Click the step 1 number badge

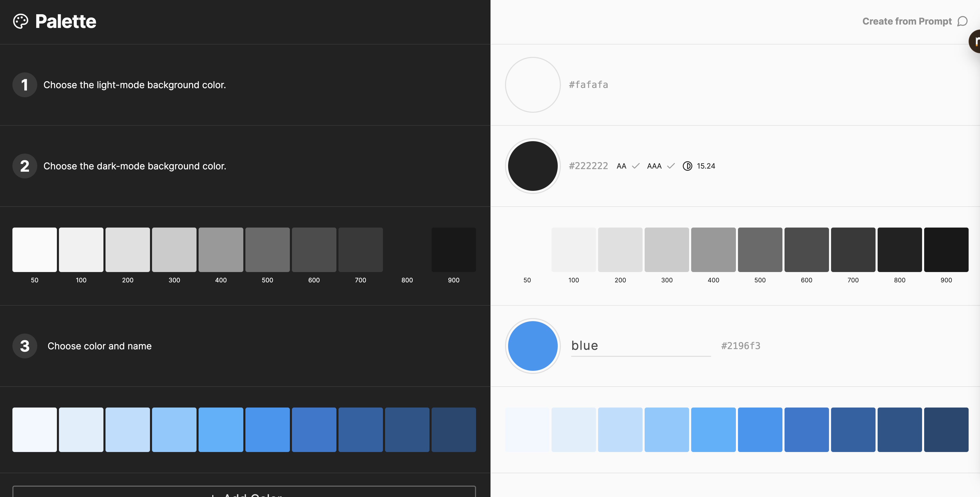(25, 85)
